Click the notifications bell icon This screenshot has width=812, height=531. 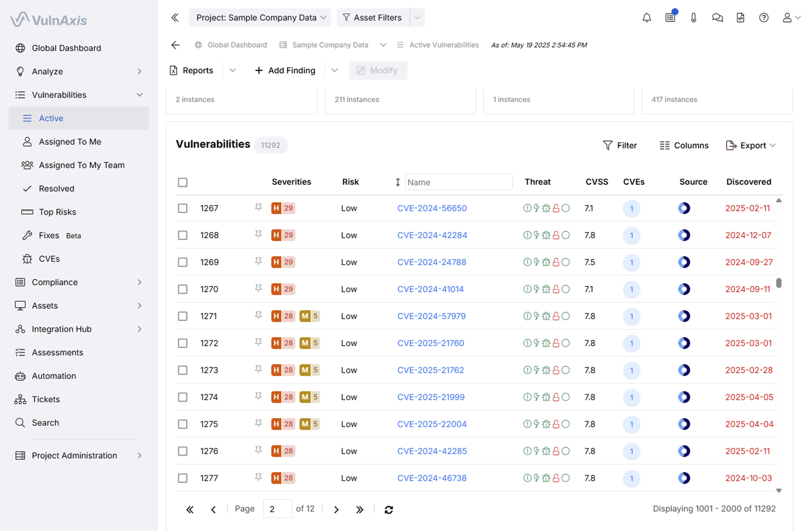(x=646, y=17)
